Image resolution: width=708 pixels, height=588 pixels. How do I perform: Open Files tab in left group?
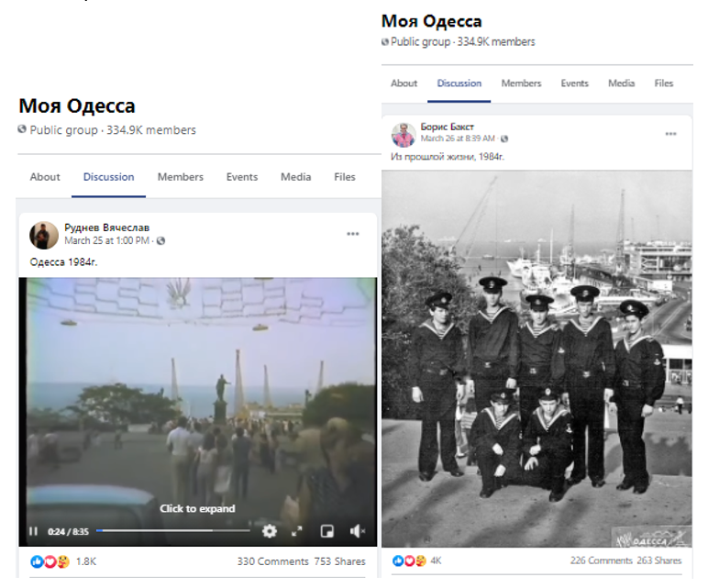pos(345,177)
